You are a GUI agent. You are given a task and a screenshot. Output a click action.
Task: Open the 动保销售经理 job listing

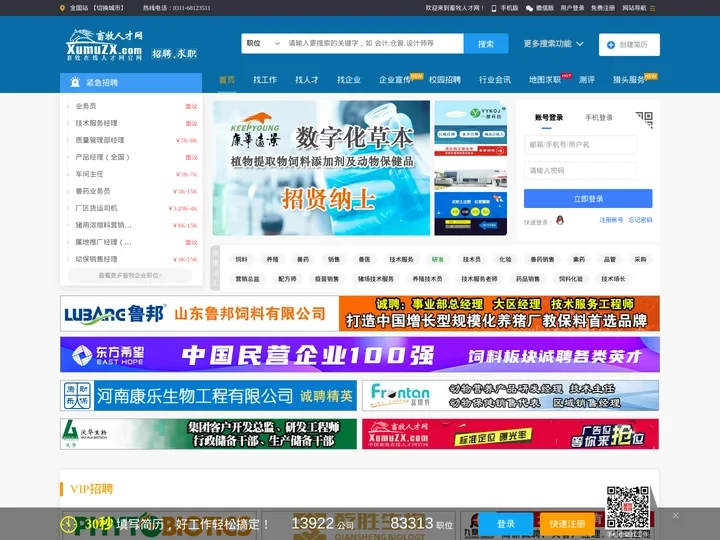[x=96, y=259]
